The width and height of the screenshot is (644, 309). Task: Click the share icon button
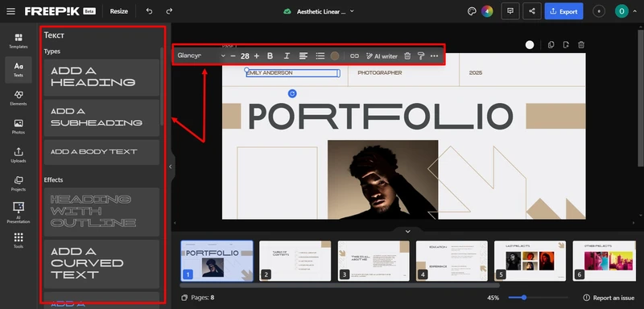[532, 11]
